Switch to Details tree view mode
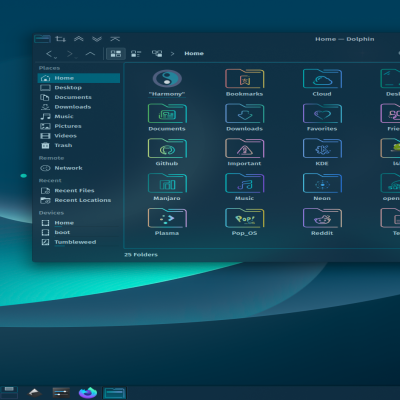 tap(157, 54)
